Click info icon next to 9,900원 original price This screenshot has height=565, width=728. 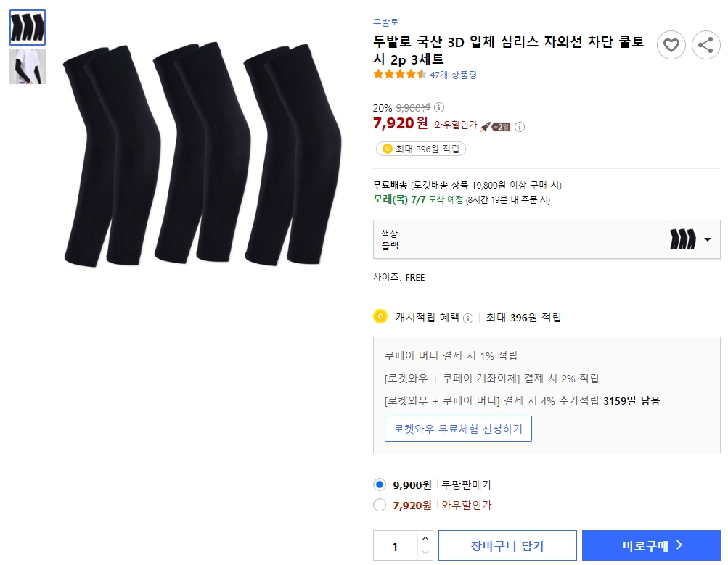click(441, 106)
